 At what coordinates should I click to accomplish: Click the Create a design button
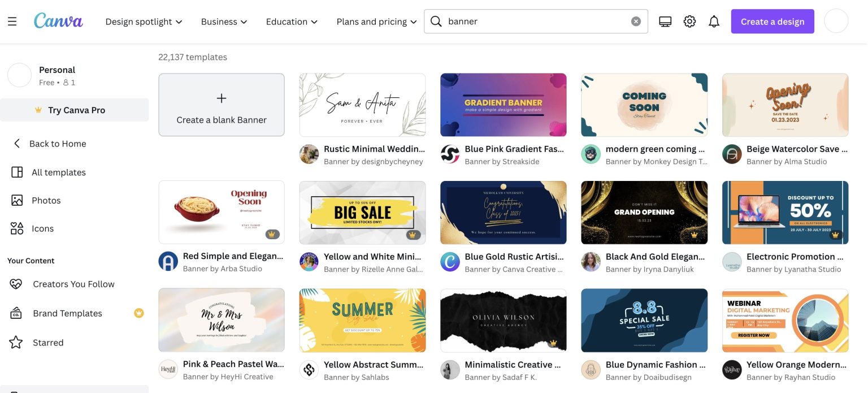(x=772, y=21)
